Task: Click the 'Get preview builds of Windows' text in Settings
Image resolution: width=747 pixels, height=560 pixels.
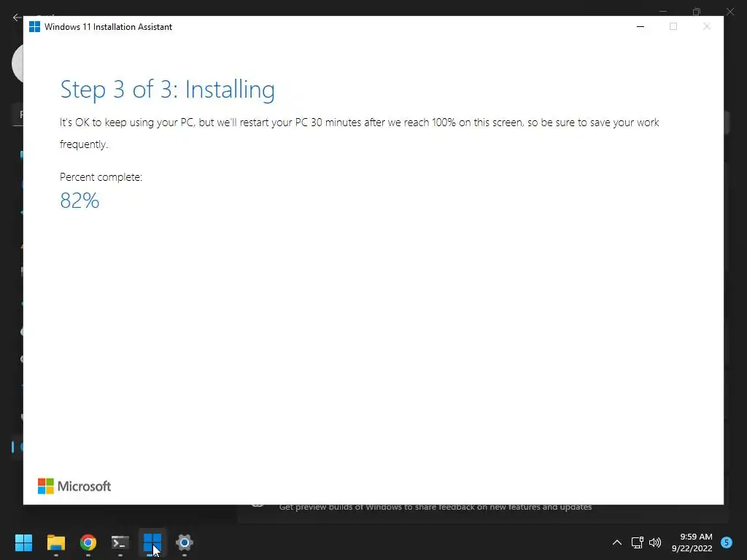Action: [x=436, y=507]
